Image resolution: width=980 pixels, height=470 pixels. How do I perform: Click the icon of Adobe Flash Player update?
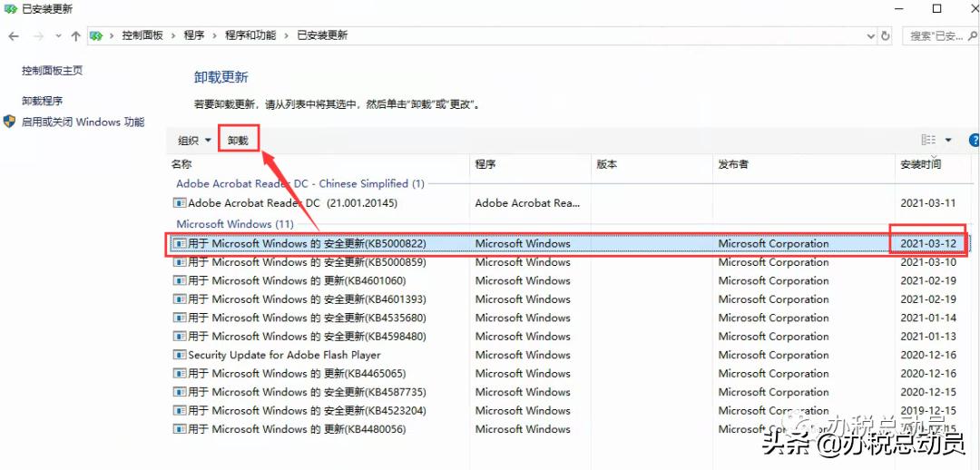pos(180,355)
